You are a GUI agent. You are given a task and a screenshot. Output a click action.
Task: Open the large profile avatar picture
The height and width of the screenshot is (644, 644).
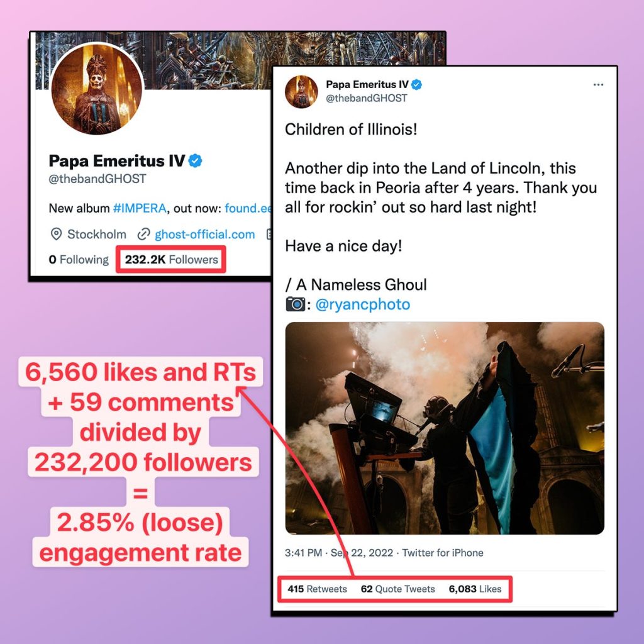point(97,89)
